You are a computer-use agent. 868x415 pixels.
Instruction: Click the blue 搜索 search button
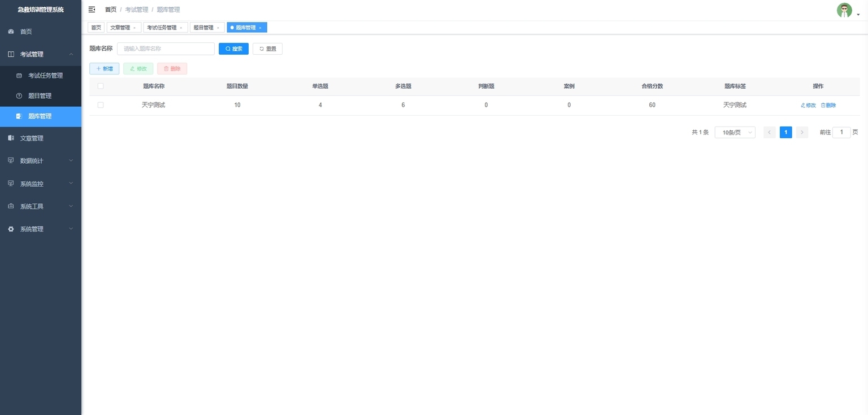coord(233,49)
